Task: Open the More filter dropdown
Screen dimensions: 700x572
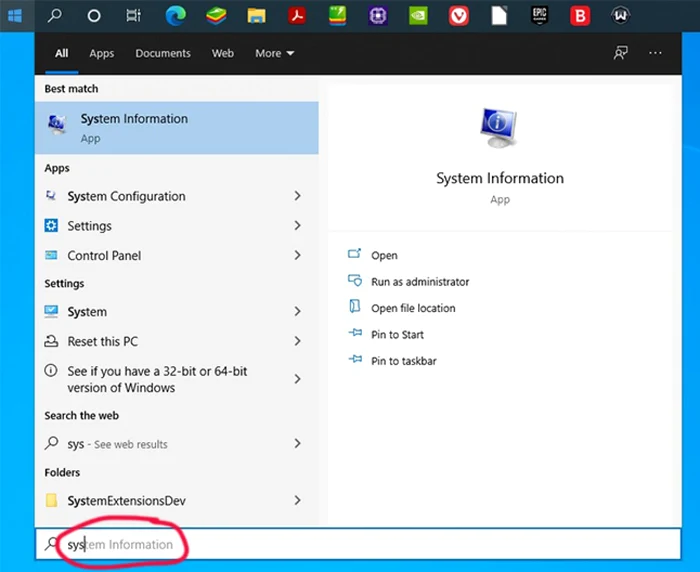Action: tap(274, 53)
